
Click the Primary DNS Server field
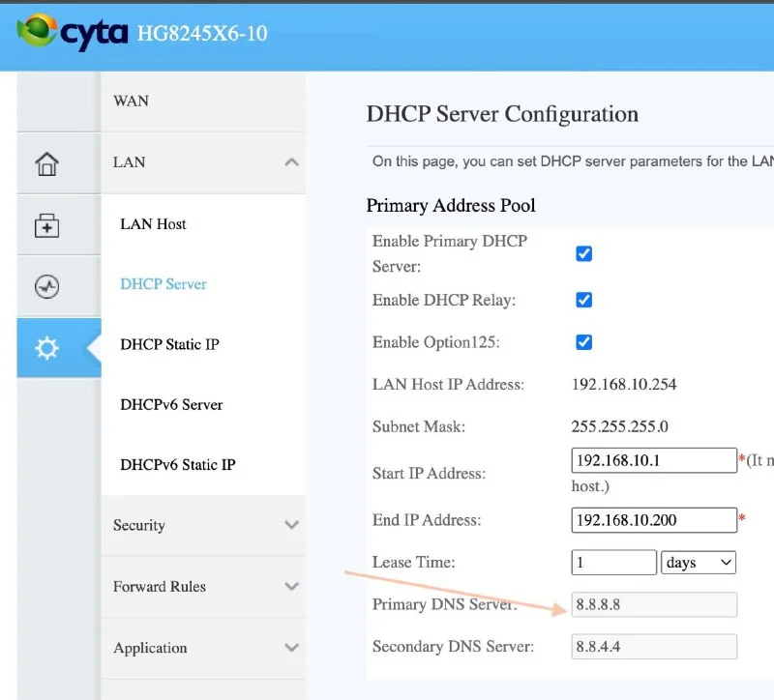[x=654, y=605]
